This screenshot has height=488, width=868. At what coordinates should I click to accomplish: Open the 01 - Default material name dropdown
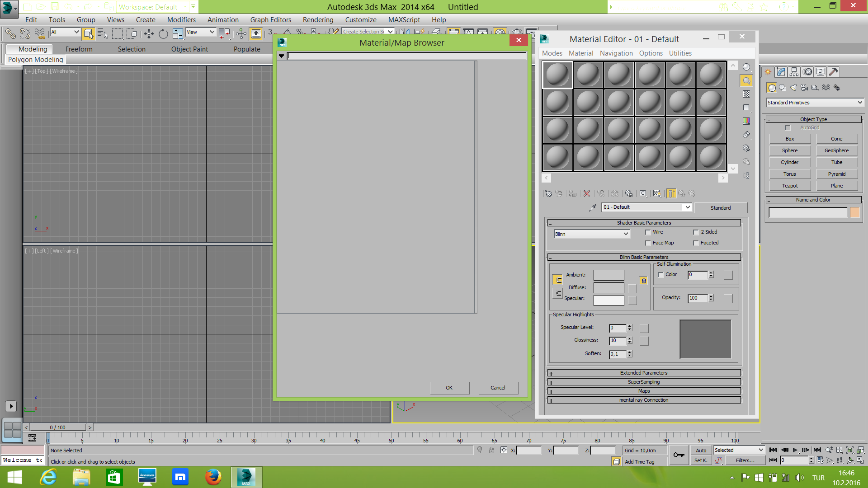pyautogui.click(x=647, y=207)
